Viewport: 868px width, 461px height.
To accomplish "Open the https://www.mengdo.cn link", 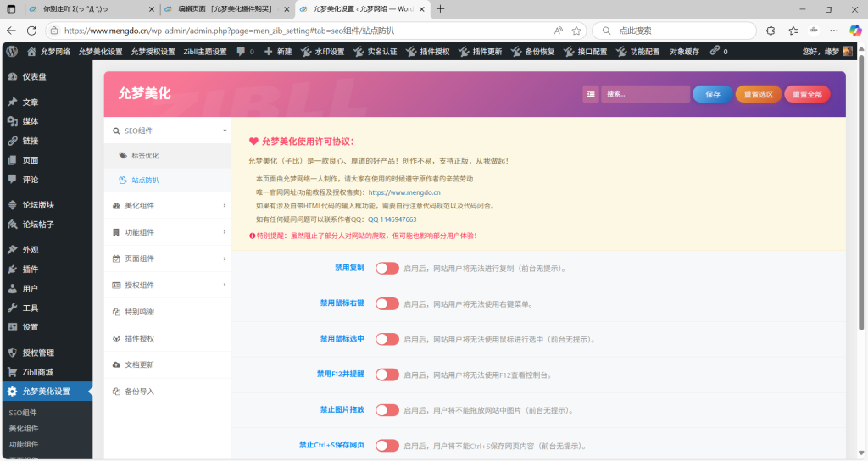I will [x=404, y=192].
